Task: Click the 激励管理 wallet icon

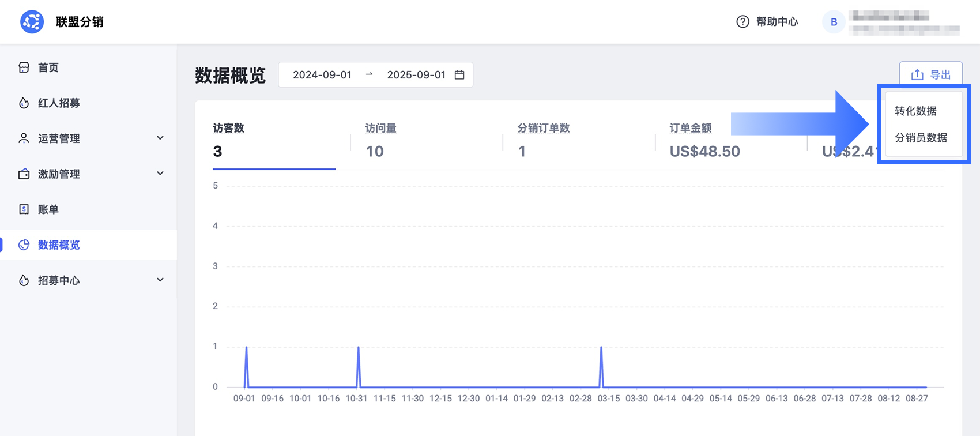Action: [x=24, y=174]
